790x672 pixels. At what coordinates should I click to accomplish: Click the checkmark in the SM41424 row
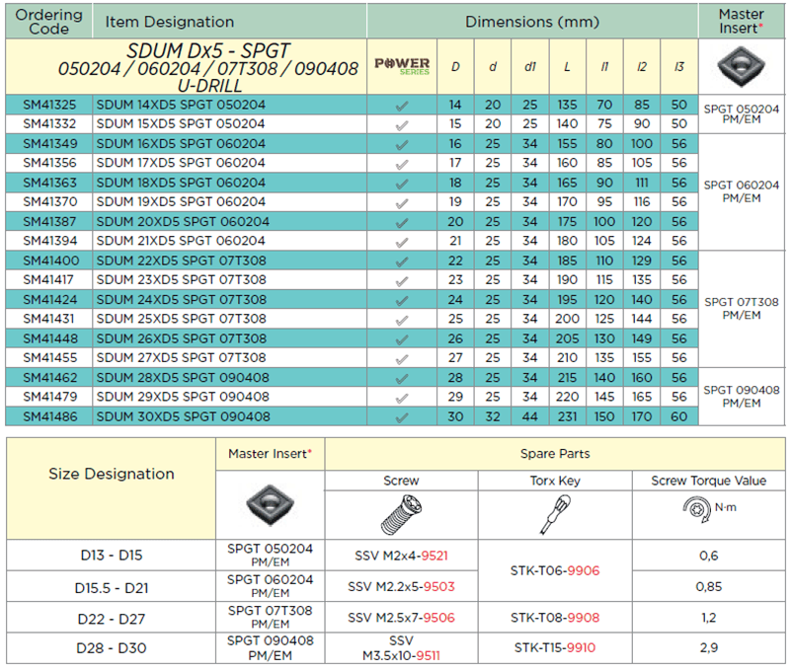point(402,301)
